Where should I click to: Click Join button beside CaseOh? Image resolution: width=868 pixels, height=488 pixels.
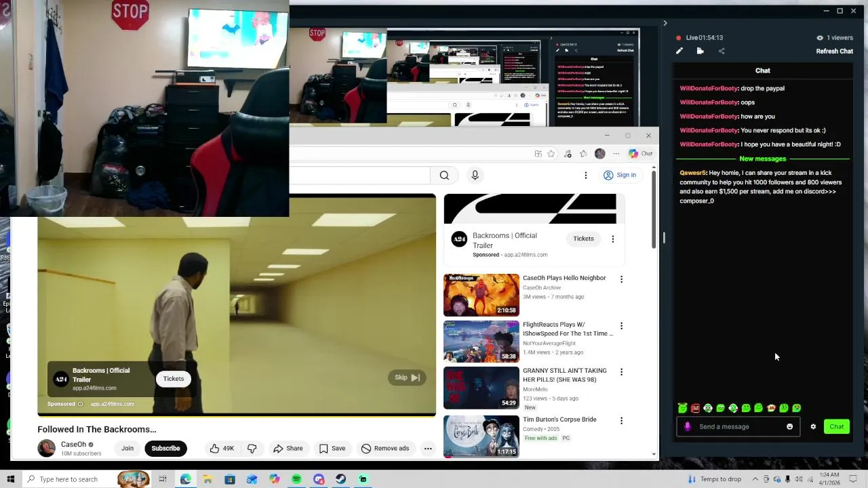coord(127,448)
